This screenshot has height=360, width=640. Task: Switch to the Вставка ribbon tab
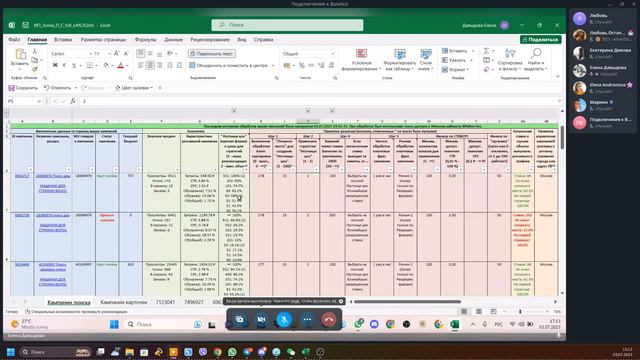pyautogui.click(x=63, y=40)
